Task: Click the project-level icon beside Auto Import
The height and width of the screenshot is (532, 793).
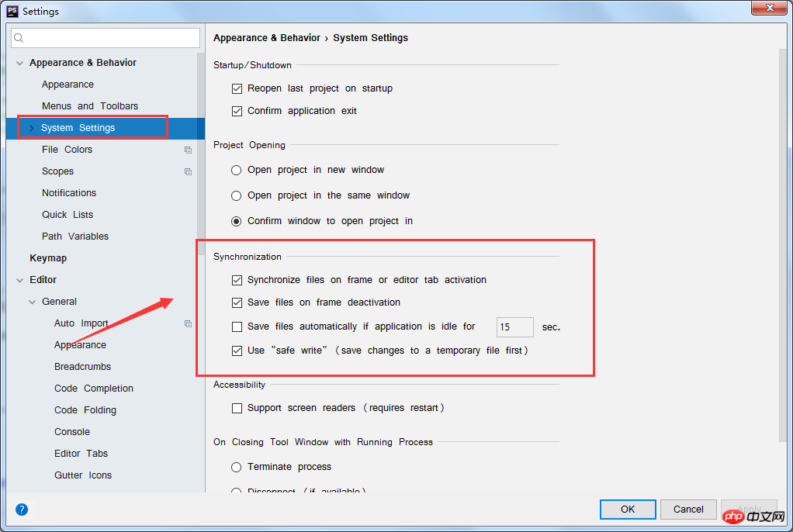Action: [x=188, y=323]
